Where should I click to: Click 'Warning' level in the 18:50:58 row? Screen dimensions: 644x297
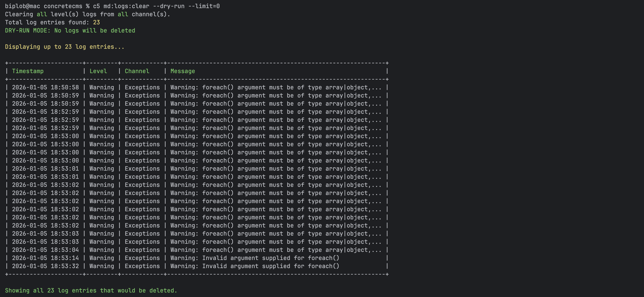point(102,87)
